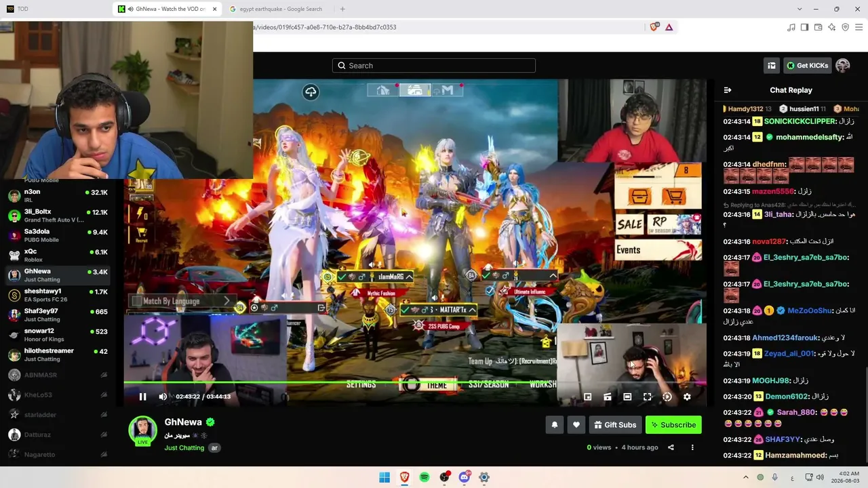This screenshot has width=868, height=488.
Task: Toggle the notification bell for GhNewa
Action: point(555,425)
